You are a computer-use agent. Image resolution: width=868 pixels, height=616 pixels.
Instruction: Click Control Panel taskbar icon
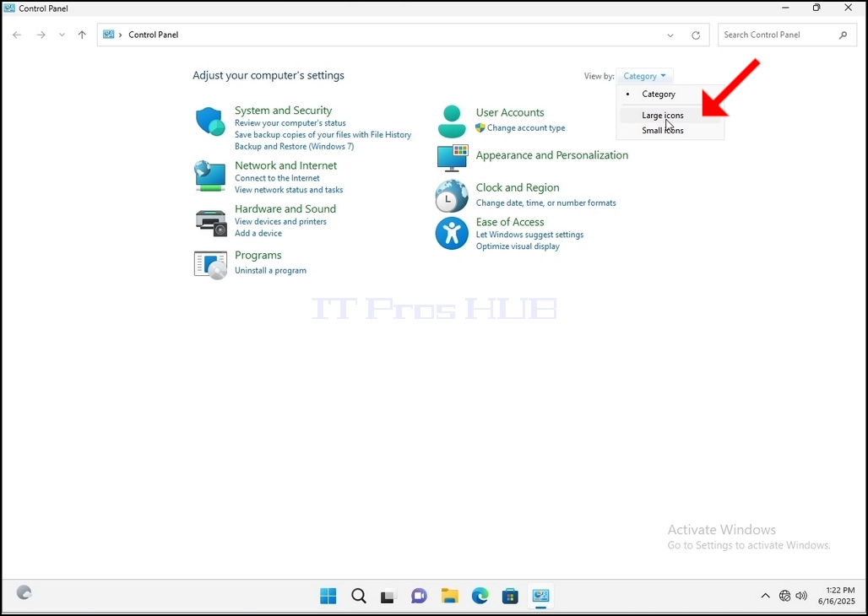click(540, 596)
